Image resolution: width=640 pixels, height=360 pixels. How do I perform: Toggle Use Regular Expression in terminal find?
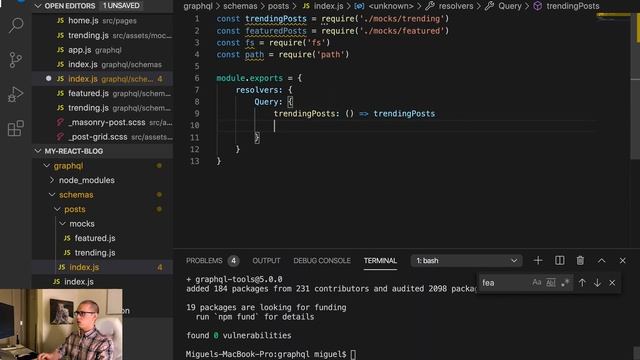(x=565, y=282)
